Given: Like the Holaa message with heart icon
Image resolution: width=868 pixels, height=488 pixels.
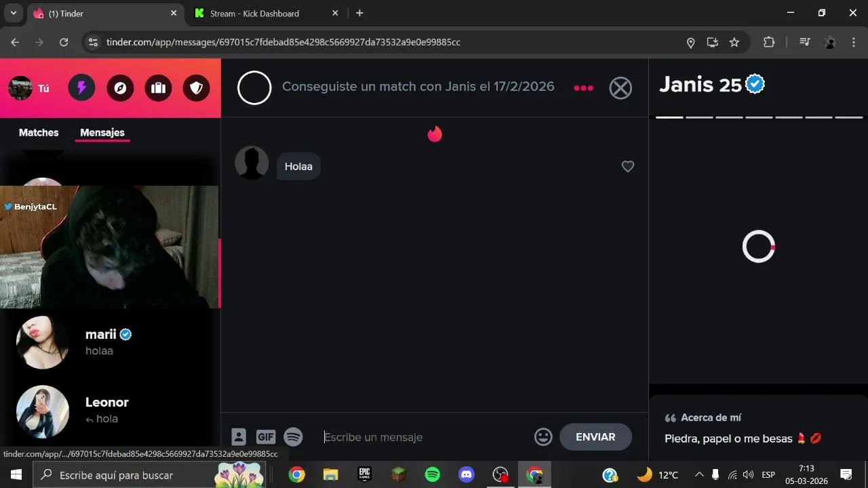Looking at the screenshot, I should [628, 166].
